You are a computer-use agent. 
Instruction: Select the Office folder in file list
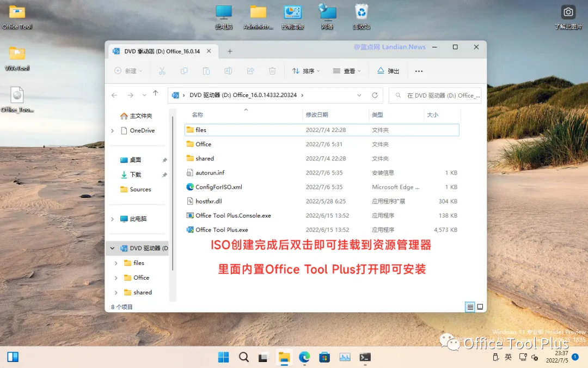[322, 144]
